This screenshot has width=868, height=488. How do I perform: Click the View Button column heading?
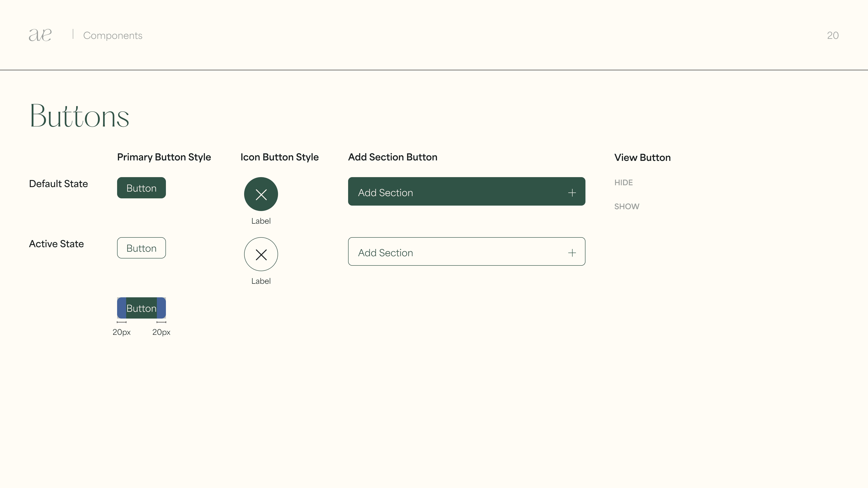pos(642,158)
